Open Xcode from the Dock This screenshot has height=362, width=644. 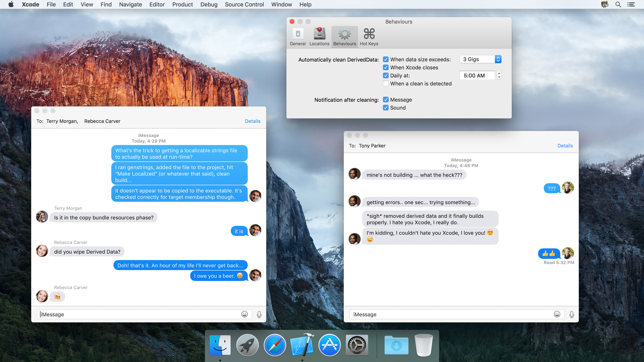point(302,345)
